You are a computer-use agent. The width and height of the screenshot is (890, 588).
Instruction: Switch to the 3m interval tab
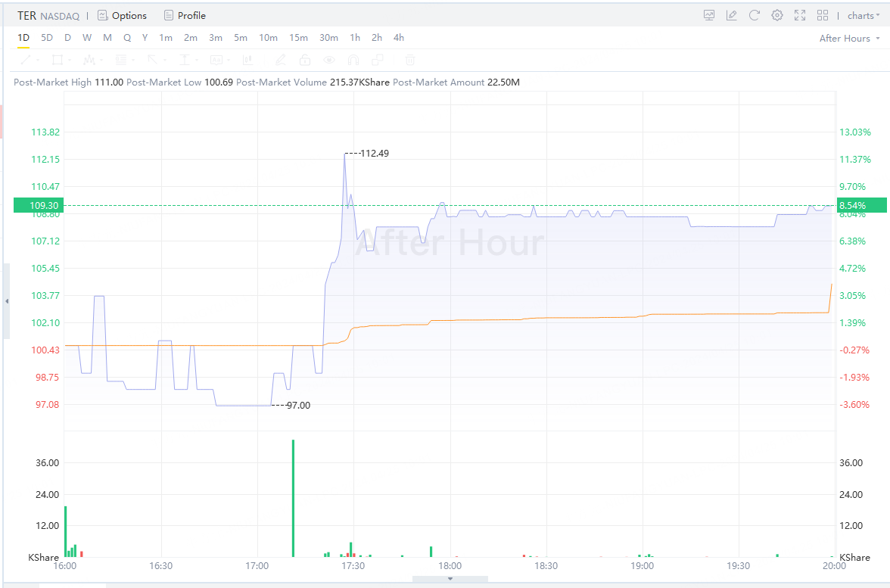216,38
